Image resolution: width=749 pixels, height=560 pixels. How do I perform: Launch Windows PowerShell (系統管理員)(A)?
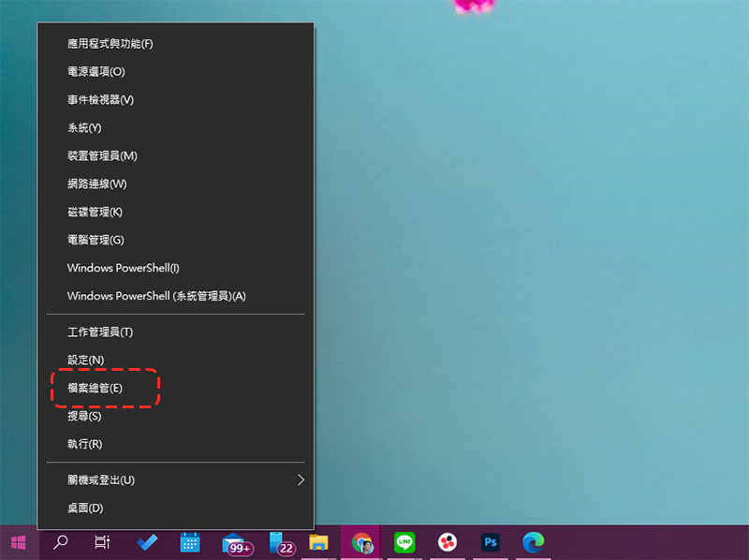click(175, 296)
